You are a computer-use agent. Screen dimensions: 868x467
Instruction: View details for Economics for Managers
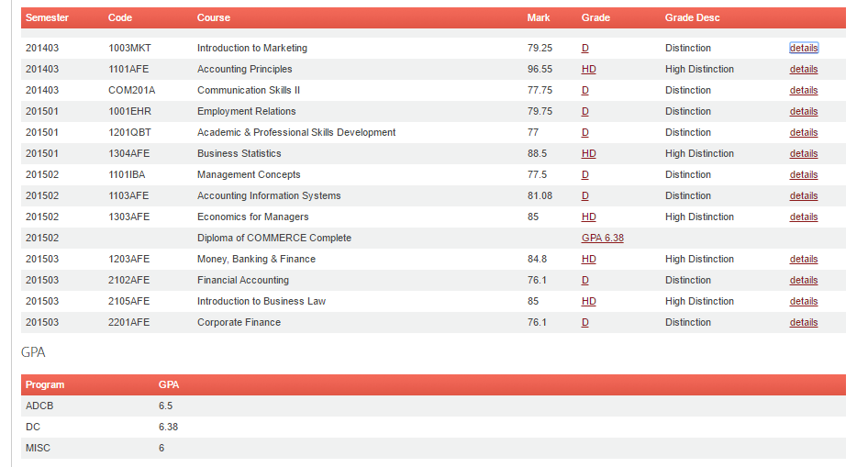[804, 217]
